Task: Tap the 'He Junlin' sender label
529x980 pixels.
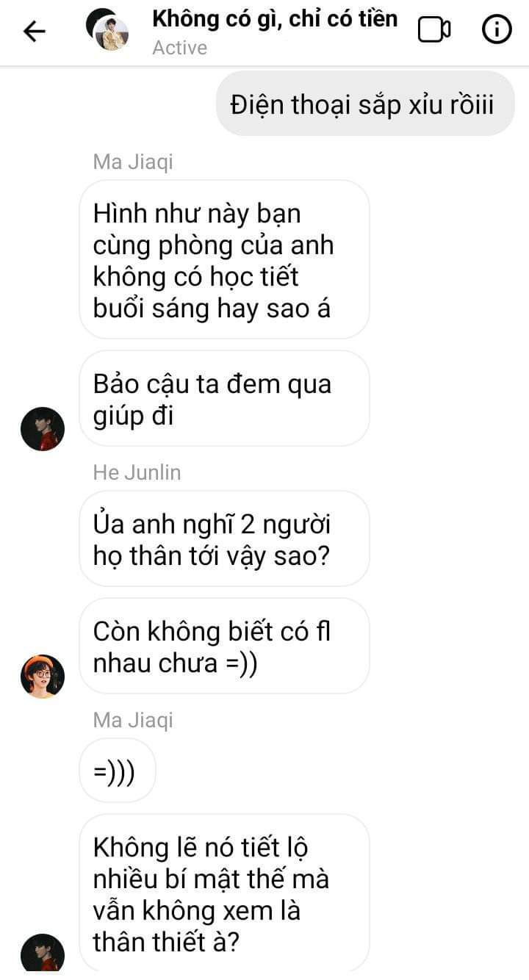Action: (137, 472)
